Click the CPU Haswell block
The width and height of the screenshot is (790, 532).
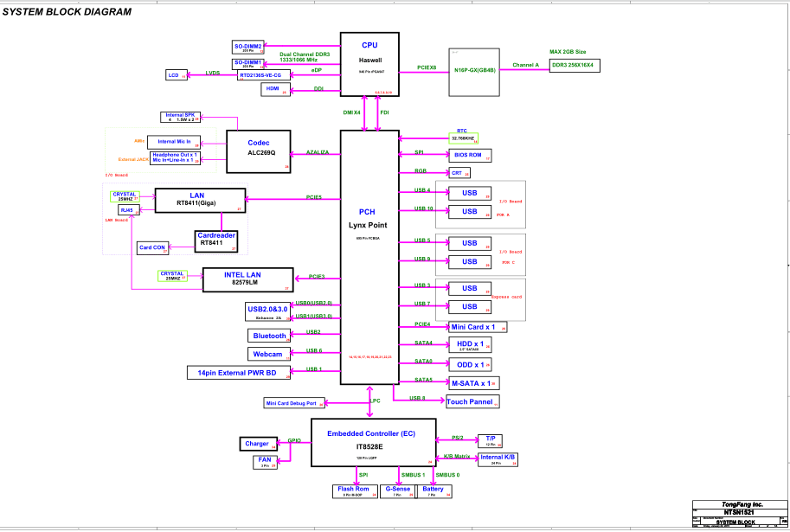pyautogui.click(x=369, y=65)
